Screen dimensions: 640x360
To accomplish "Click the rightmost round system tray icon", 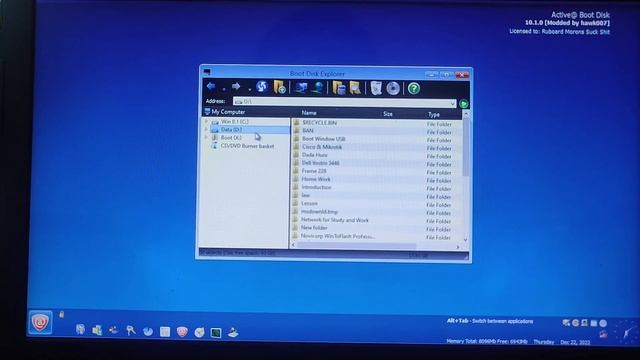I will (x=603, y=323).
